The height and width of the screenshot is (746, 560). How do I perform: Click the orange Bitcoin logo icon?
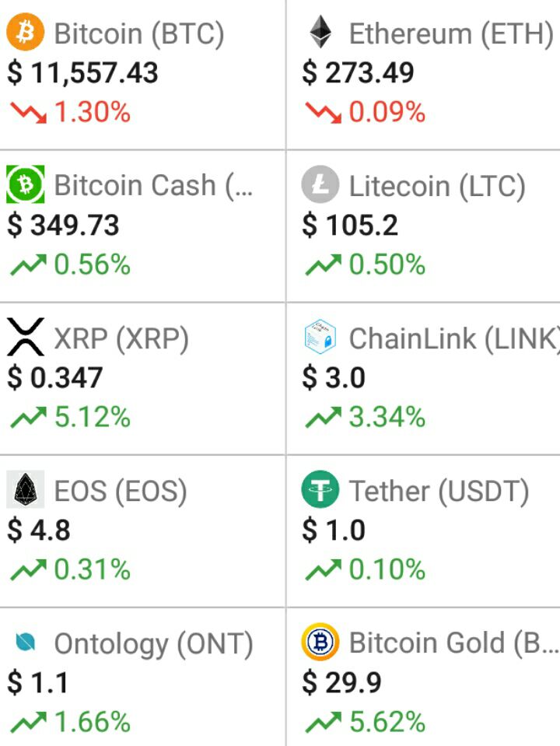tap(26, 33)
